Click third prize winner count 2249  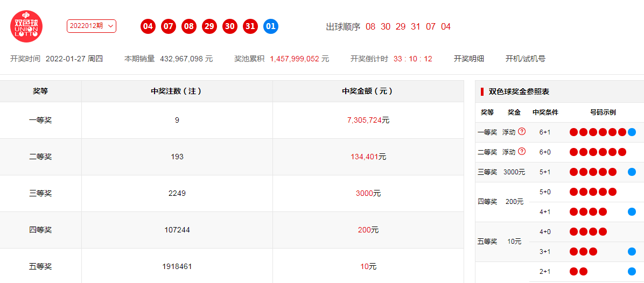pos(177,193)
